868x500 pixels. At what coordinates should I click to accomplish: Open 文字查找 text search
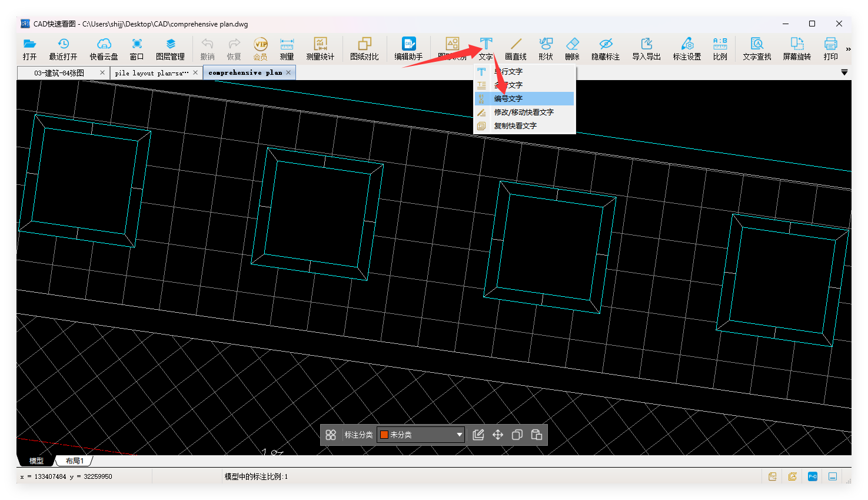[757, 49]
